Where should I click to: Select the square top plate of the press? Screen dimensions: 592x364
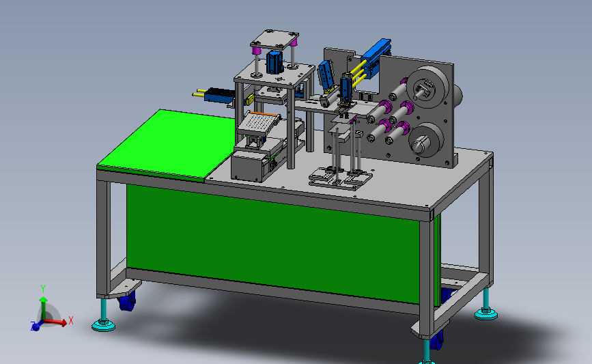pyautogui.click(x=274, y=40)
